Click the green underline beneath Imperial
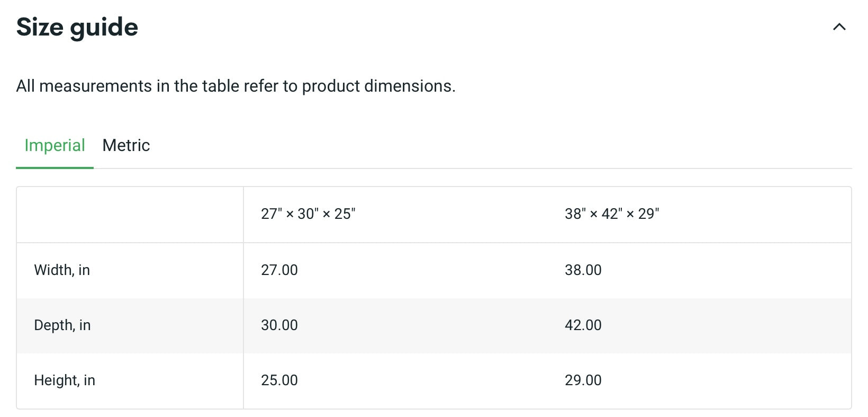 [x=55, y=167]
